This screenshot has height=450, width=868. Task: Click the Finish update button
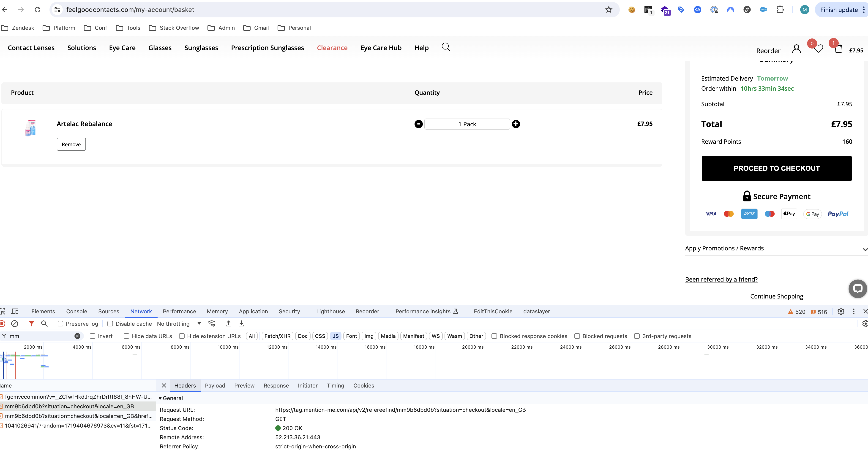[x=839, y=9]
